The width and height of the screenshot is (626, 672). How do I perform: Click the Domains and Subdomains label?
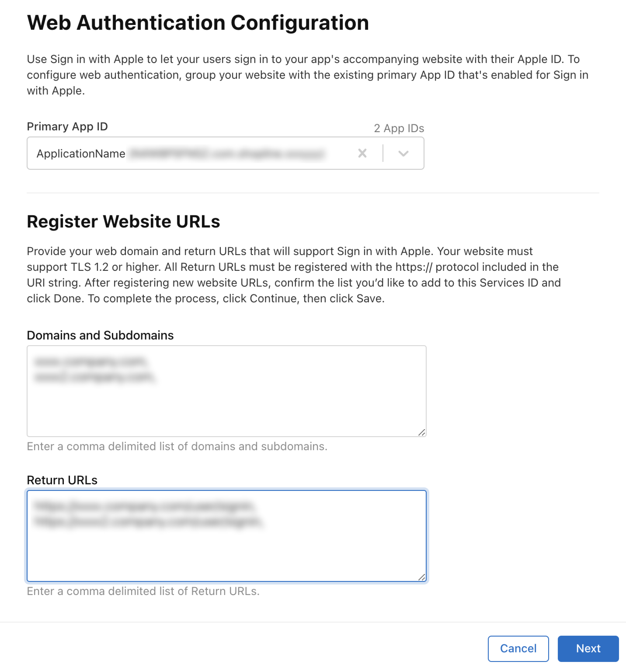pyautogui.click(x=100, y=335)
